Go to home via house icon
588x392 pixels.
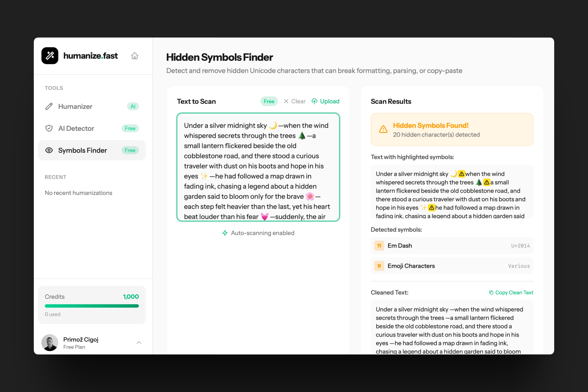pos(134,56)
